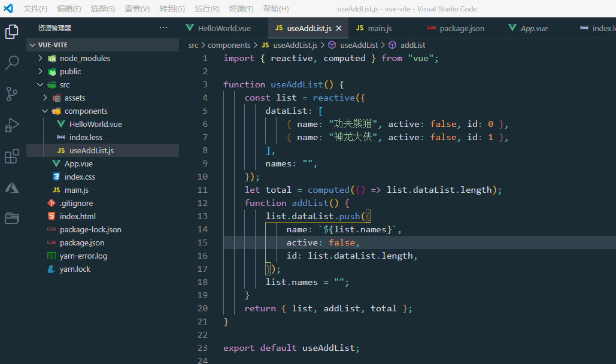
Task: Open the 编辑(E) menu
Action: click(x=69, y=8)
